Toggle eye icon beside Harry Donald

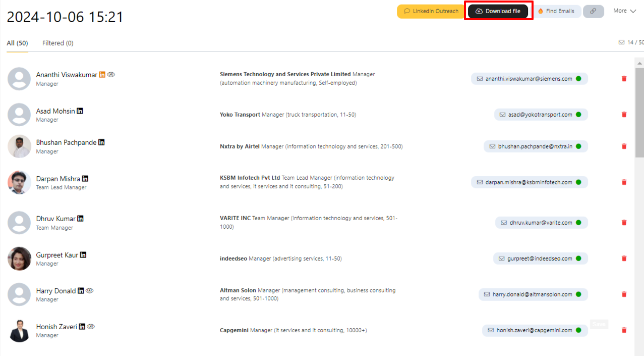(90, 291)
